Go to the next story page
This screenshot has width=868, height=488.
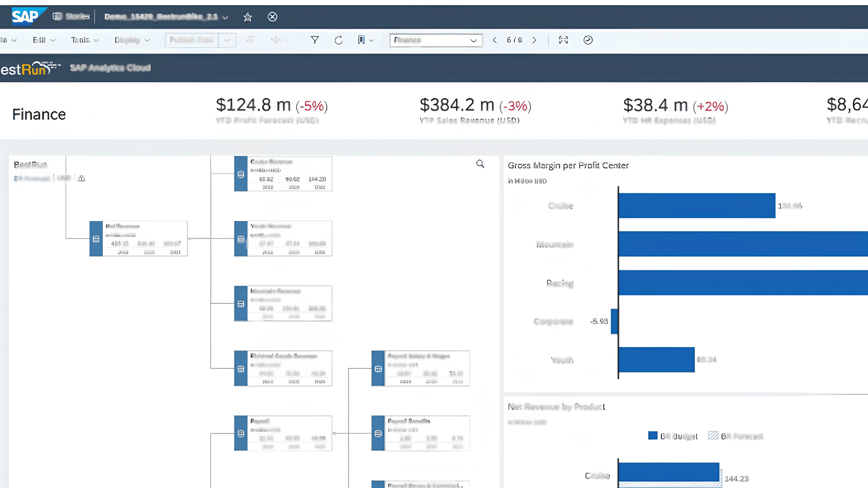pos(534,40)
